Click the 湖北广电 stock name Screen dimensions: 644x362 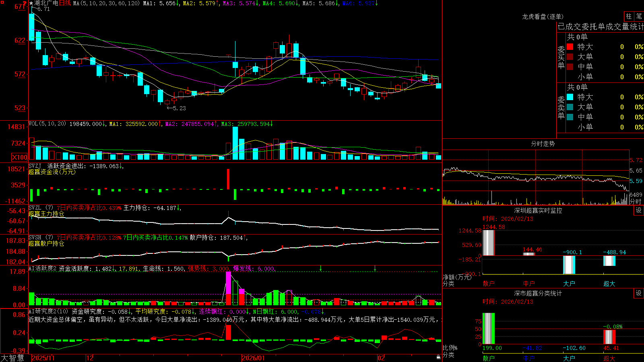click(46, 3)
